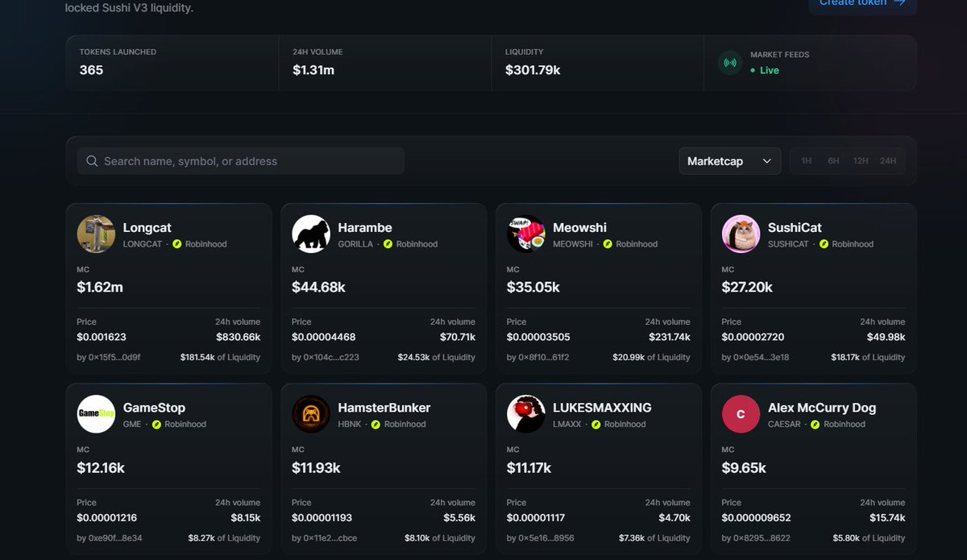The height and width of the screenshot is (560, 967).
Task: Open the Longcat token title
Action: tap(147, 227)
